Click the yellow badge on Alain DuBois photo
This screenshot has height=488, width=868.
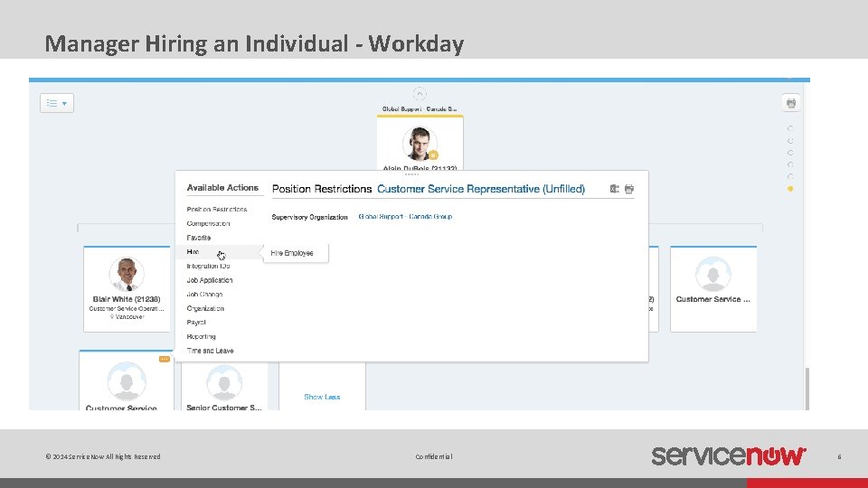tap(433, 155)
